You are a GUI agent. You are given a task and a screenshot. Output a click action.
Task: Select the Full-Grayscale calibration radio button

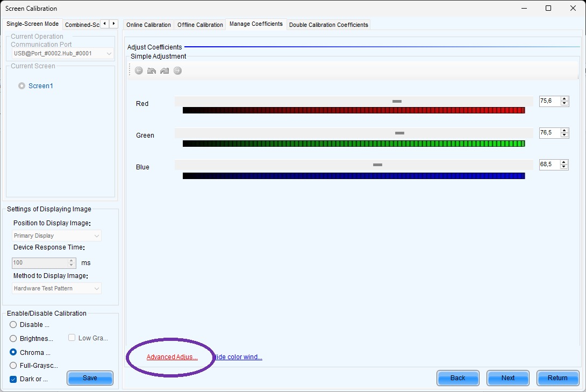13,365
